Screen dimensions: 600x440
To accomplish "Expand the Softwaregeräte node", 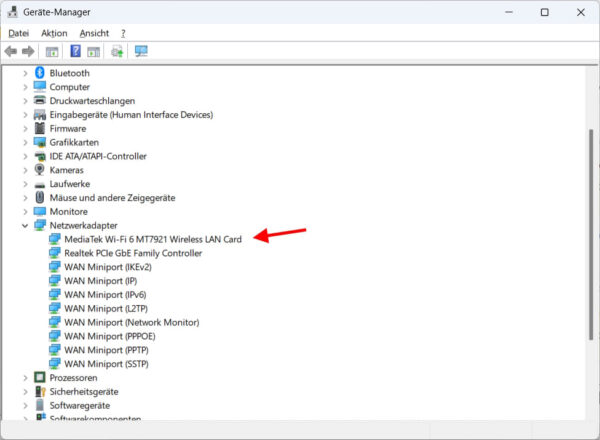I will coord(25,405).
